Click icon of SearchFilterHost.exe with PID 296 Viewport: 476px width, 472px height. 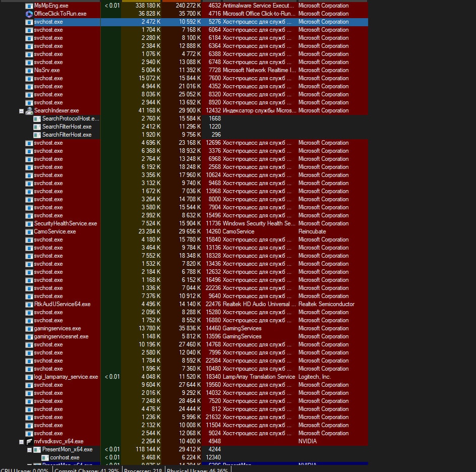tap(37, 135)
